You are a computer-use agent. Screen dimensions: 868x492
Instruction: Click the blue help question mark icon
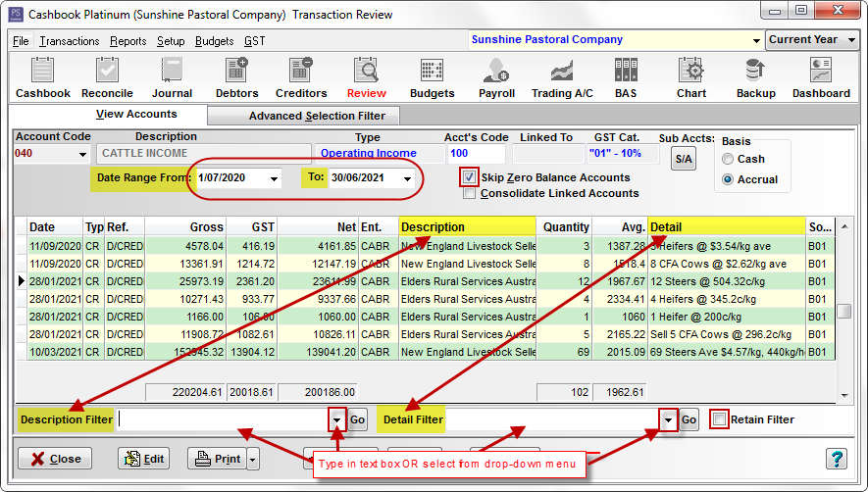[837, 459]
